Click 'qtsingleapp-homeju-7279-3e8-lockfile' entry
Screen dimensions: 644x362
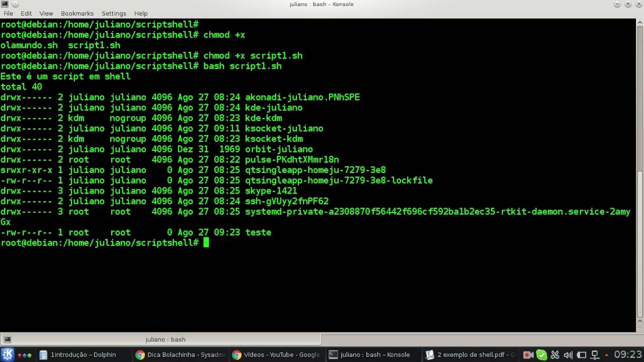339,180
